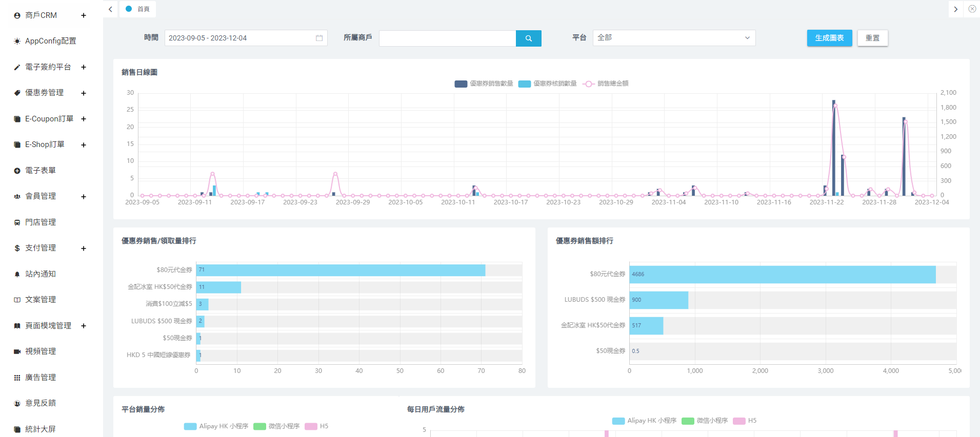Toggle 銷售總金額 legend line
Image resolution: width=980 pixels, height=437 pixels.
(605, 84)
